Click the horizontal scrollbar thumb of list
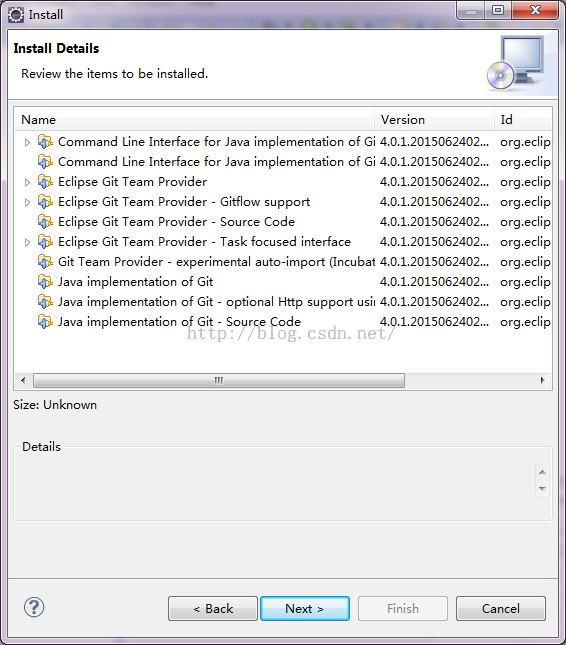Image resolution: width=566 pixels, height=645 pixels. (219, 381)
